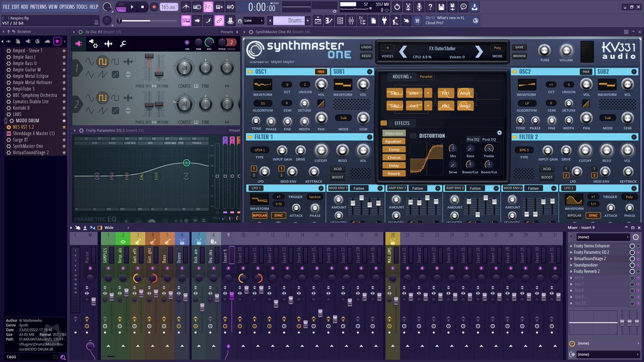Enable the Distortion effect checkbox
The width and height of the screenshot is (644, 362).
pos(414,136)
